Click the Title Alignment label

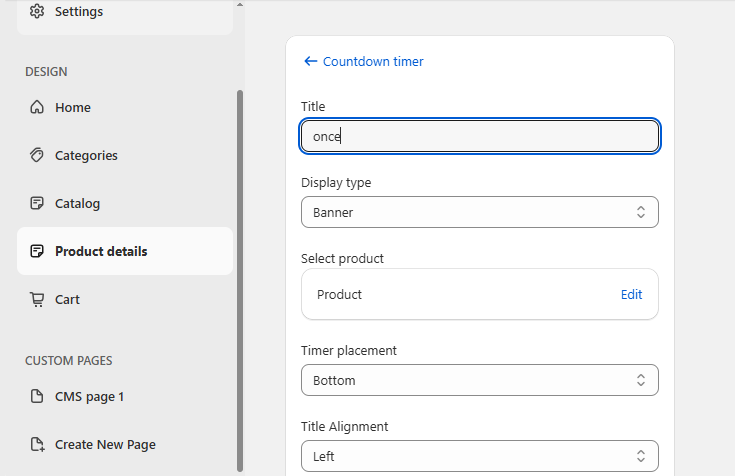[345, 426]
